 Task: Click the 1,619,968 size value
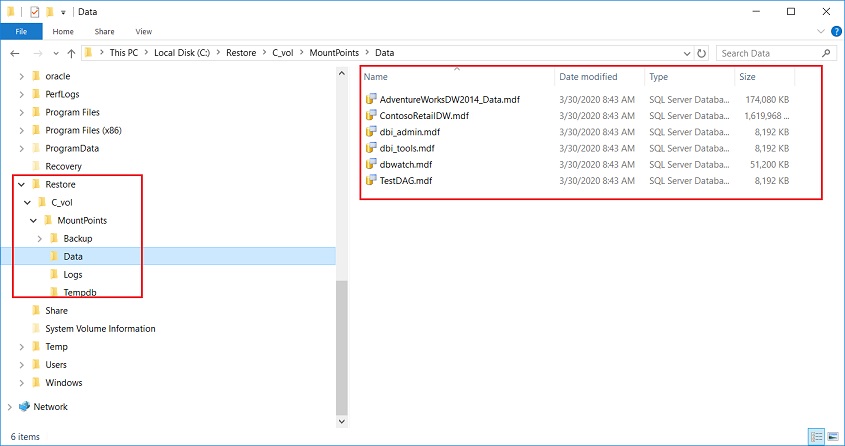coord(767,115)
